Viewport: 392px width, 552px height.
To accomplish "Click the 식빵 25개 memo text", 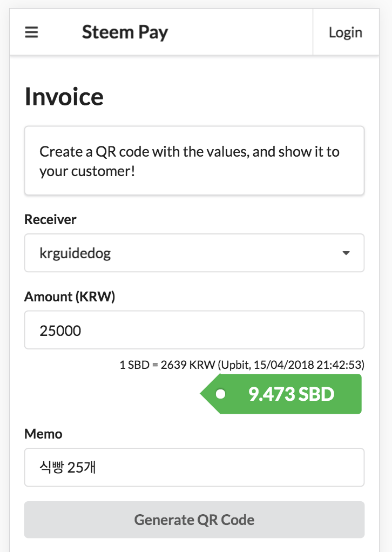I will (x=68, y=467).
